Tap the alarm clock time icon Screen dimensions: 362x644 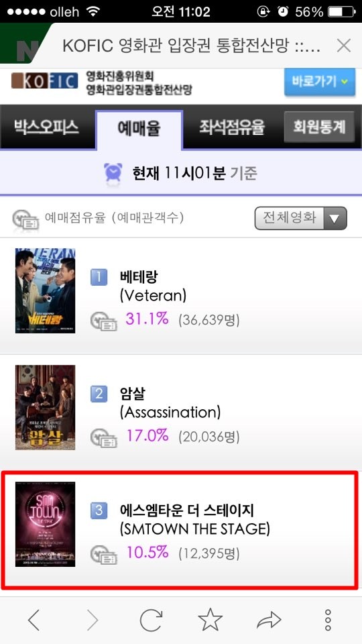tap(113, 172)
